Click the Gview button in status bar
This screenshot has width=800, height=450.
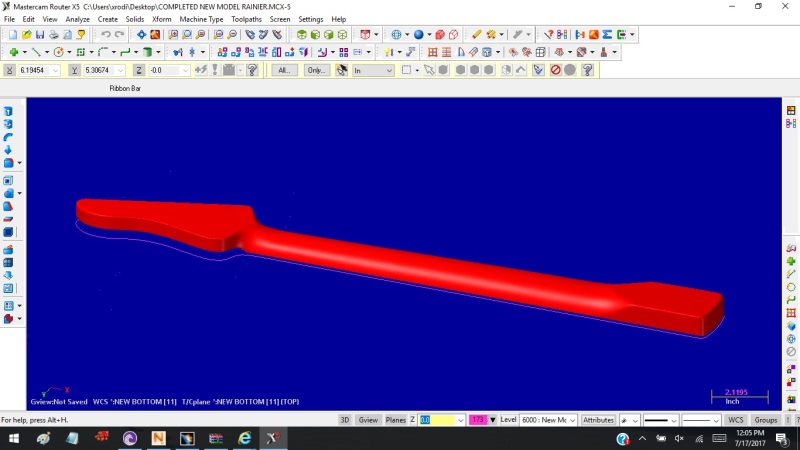pos(368,420)
